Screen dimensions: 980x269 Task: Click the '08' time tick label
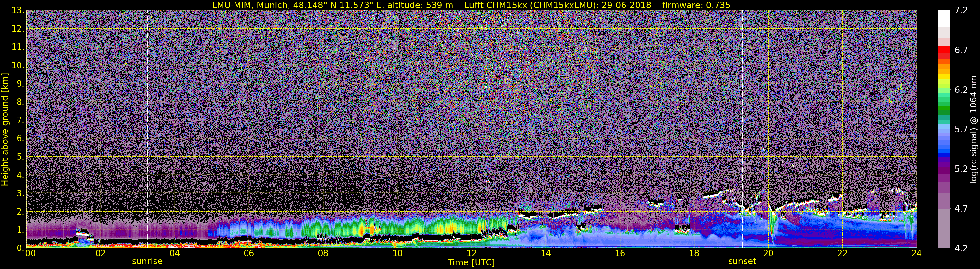323,253
